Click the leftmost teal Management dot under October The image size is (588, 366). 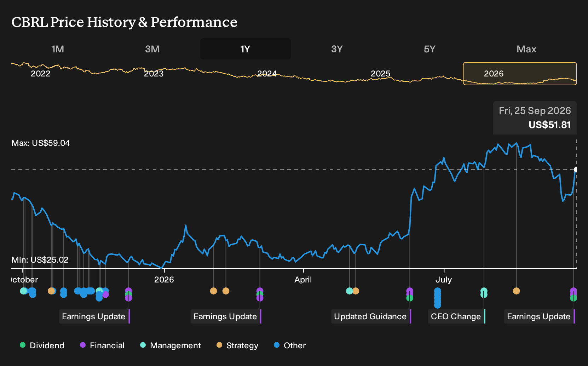(23, 291)
